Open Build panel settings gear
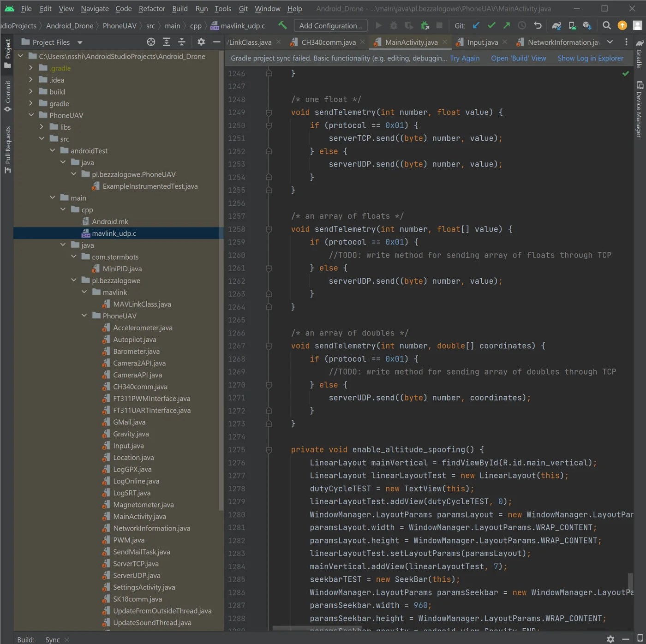 610,639
